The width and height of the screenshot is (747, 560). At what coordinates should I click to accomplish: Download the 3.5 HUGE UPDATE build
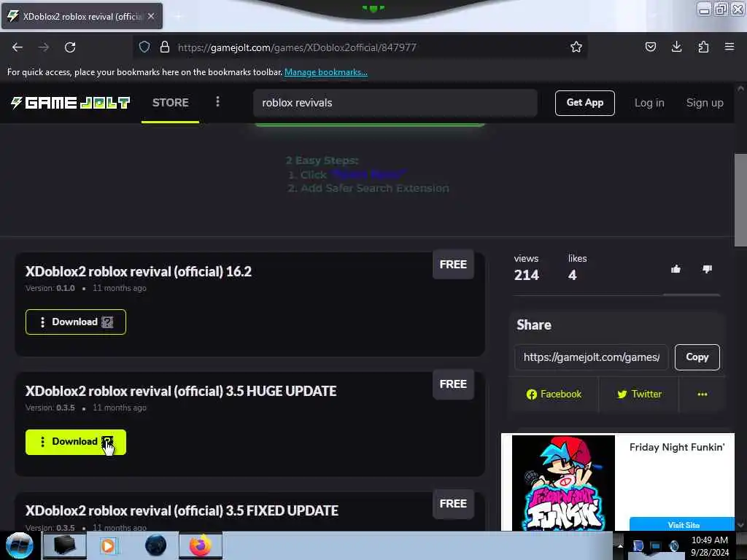[76, 442]
